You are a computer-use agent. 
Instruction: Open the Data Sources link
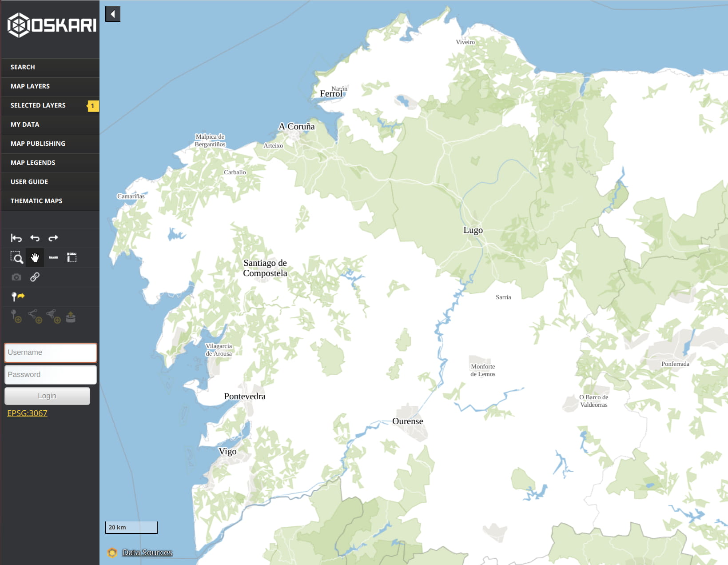coord(147,553)
